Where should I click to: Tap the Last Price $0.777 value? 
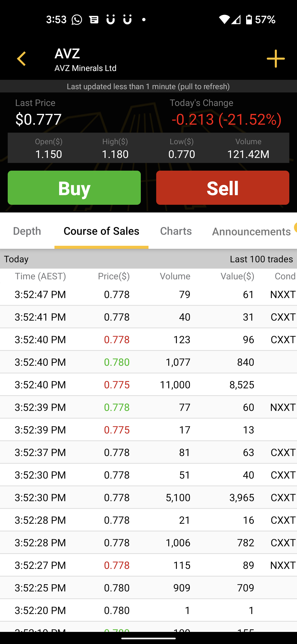(x=38, y=119)
